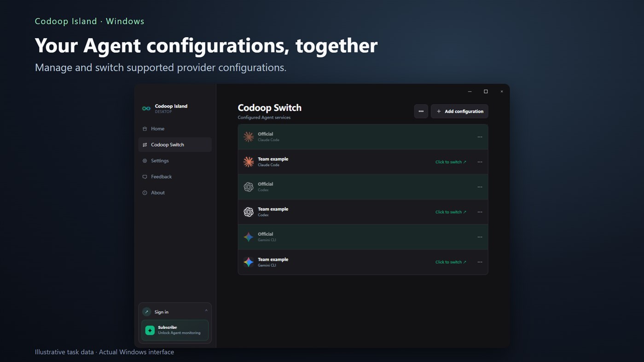
Task: Select Codoop Switch in the sidebar
Action: coord(175,144)
